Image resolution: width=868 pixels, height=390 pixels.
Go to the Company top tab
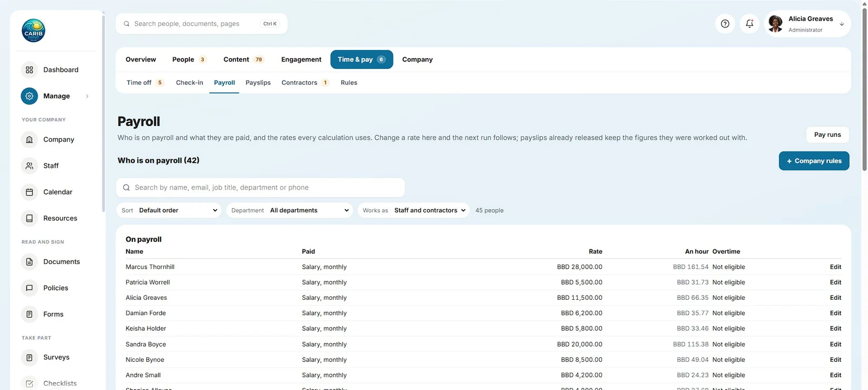coord(417,60)
